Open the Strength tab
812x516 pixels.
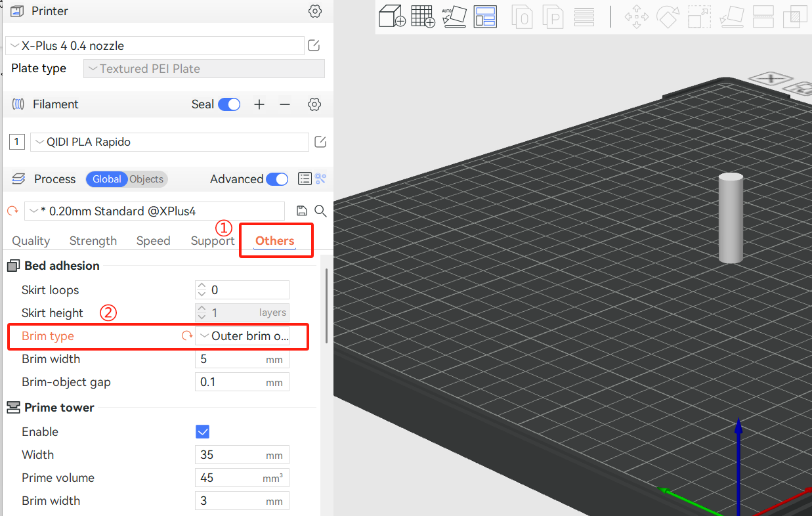click(93, 241)
